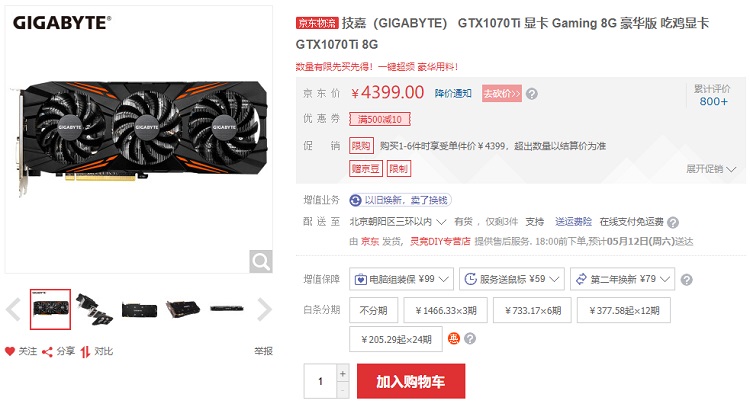
Task: Click question mark icon beside the price
Action: (531, 94)
